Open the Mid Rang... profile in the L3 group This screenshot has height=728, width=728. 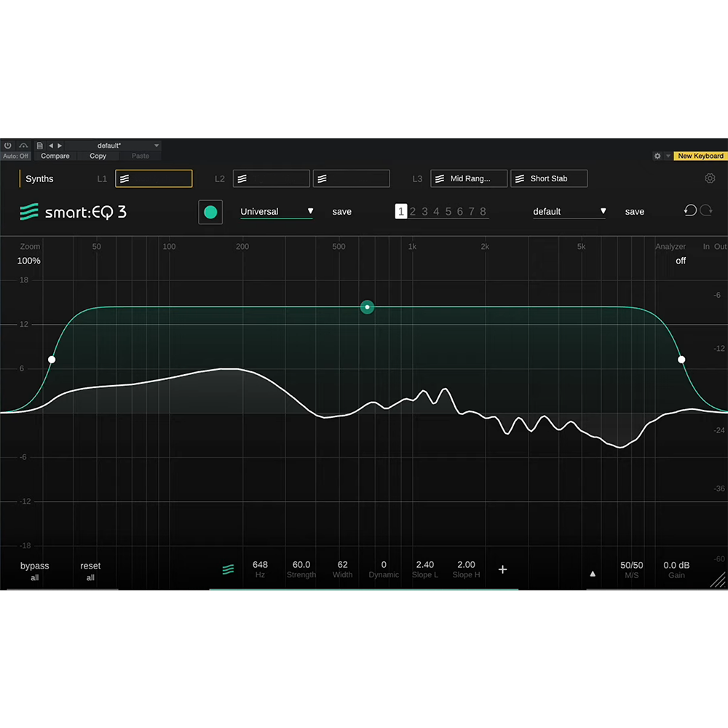pyautogui.click(x=468, y=178)
